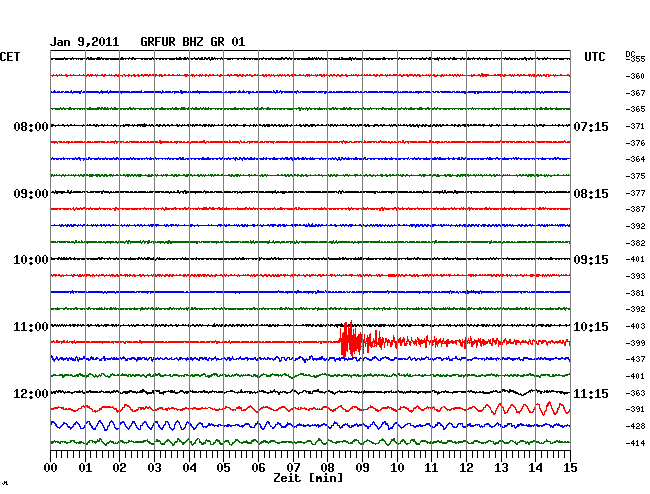The image size is (650, 494).
Task: Select DC offset value "-367"
Action: (635, 93)
